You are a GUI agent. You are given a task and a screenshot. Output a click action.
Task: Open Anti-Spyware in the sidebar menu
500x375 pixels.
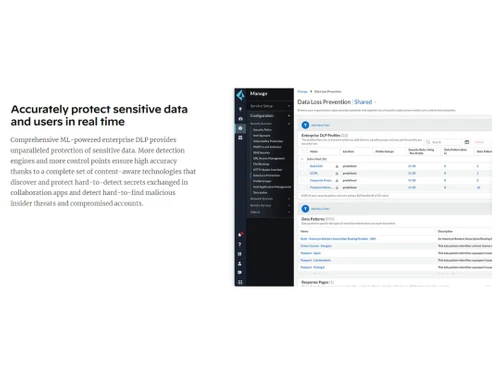262,136
